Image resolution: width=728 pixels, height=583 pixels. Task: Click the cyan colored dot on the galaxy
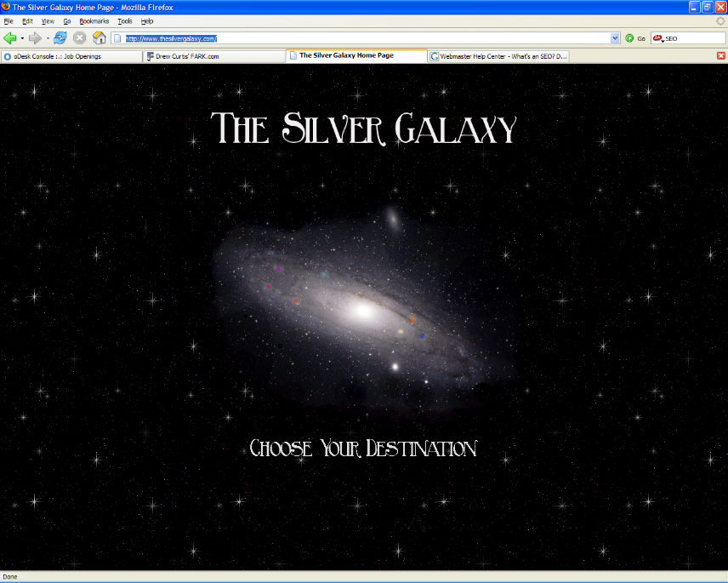tap(324, 275)
